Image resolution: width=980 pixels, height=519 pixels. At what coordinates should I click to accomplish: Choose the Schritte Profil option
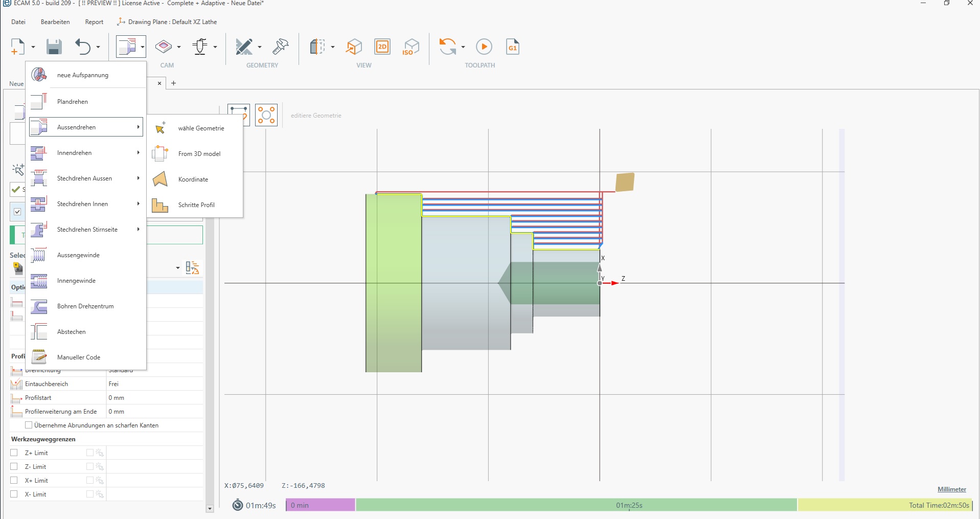(x=196, y=205)
